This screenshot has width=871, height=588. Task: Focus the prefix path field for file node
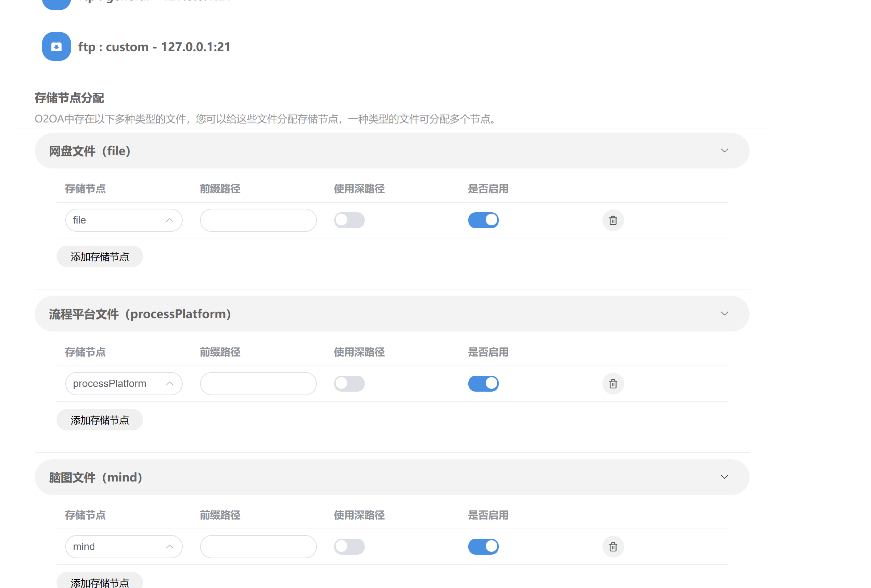pyautogui.click(x=258, y=220)
